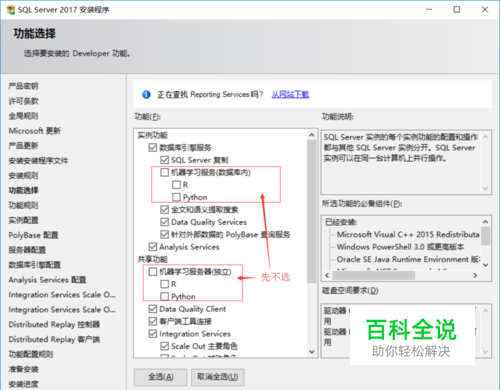500x390 pixels.
Task: Select Distributed Replay 控制器 step
Action: (54, 324)
